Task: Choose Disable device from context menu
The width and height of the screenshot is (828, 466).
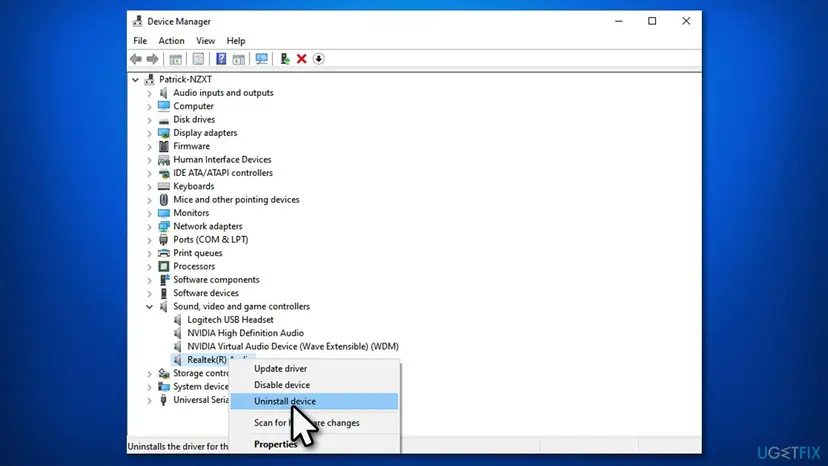Action: click(314, 385)
